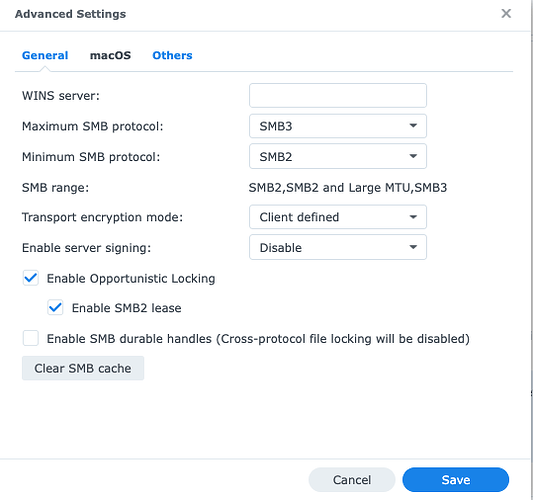Screen dimensions: 533x500
Task: Switch to the macOS tab
Action: click(110, 55)
